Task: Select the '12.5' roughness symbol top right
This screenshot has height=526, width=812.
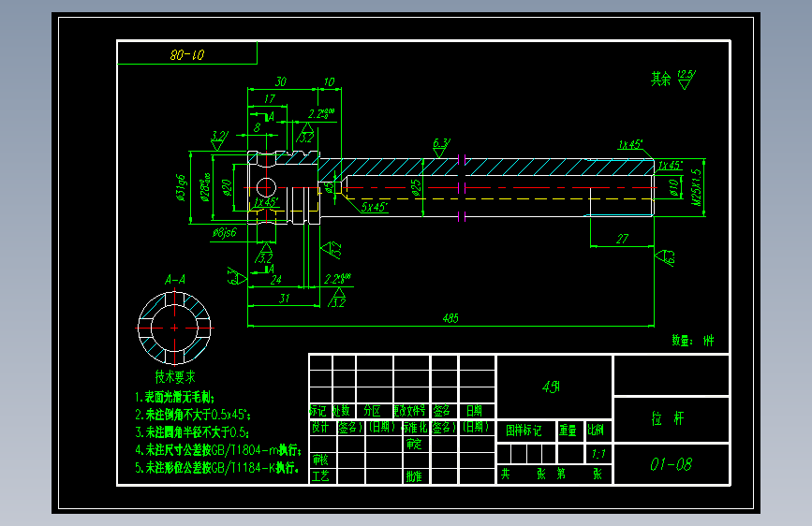Action: coord(687,80)
